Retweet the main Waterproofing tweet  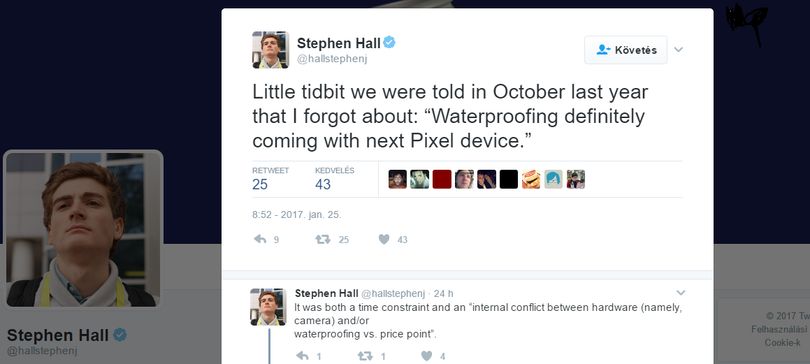(323, 240)
